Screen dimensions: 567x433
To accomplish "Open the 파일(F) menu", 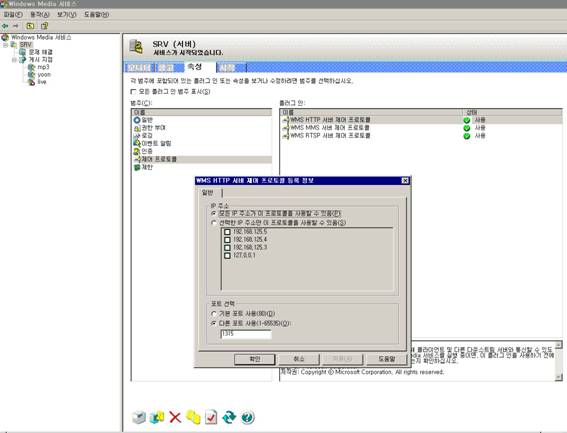I will 13,15.
